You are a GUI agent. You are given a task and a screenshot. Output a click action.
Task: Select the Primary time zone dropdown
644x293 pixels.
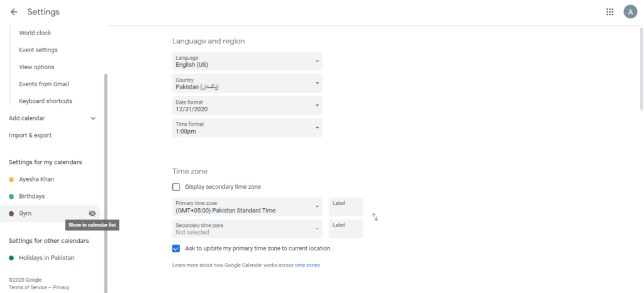[x=247, y=206]
